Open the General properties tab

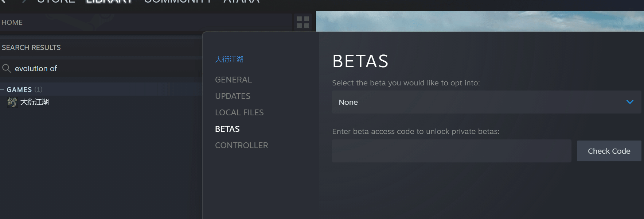[233, 80]
